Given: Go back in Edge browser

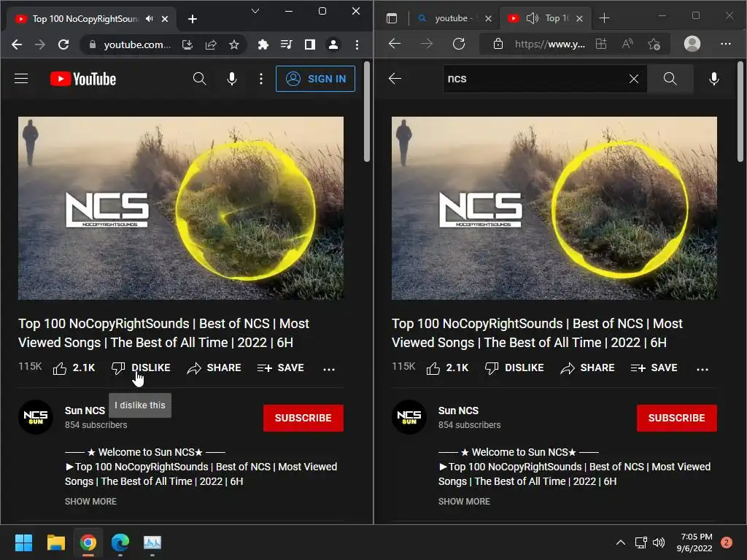Looking at the screenshot, I should click(395, 44).
